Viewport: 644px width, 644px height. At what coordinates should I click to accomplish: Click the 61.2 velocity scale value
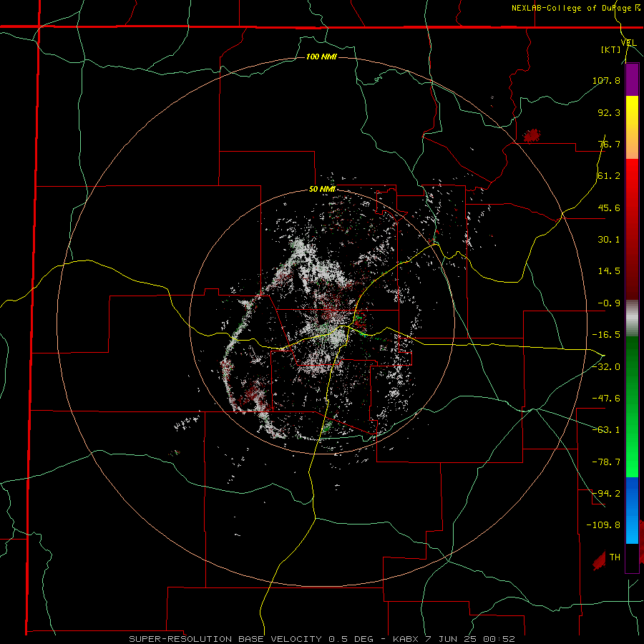pos(609,176)
